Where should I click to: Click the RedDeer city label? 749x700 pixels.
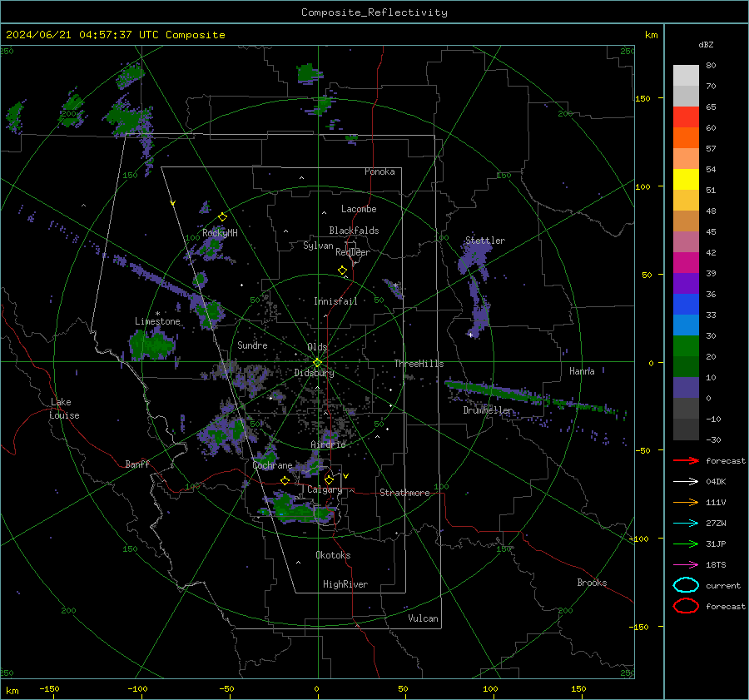pyautogui.click(x=353, y=252)
